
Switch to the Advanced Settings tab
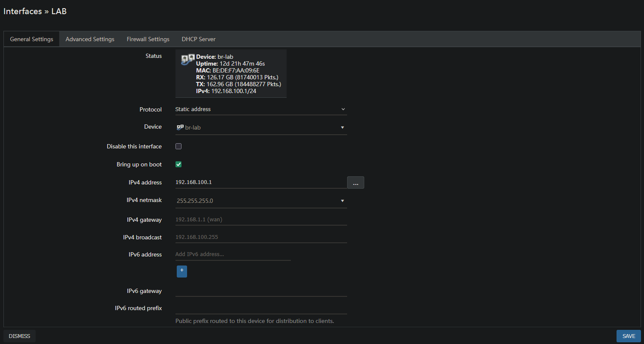click(90, 39)
